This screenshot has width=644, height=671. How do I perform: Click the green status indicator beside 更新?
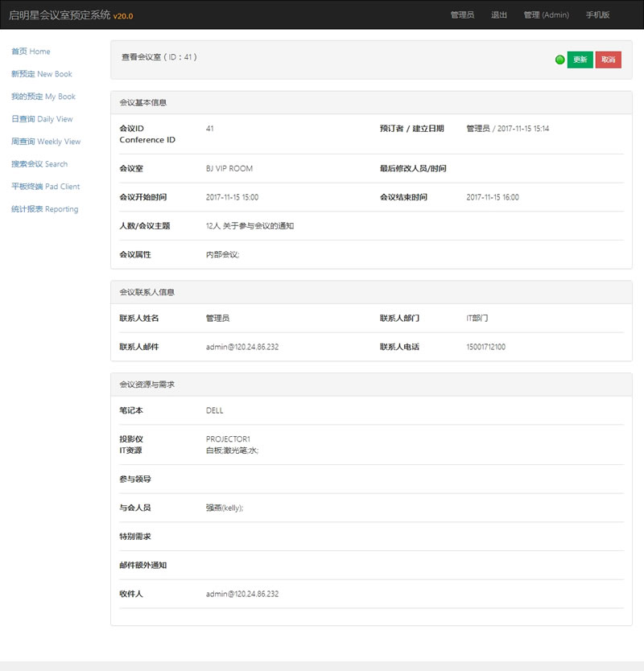tap(559, 59)
